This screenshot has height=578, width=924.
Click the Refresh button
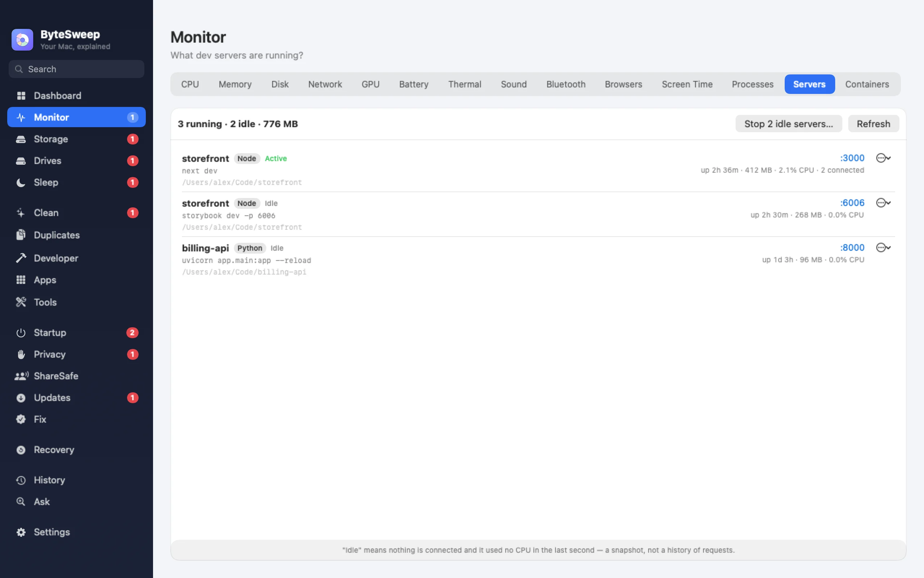pos(873,124)
